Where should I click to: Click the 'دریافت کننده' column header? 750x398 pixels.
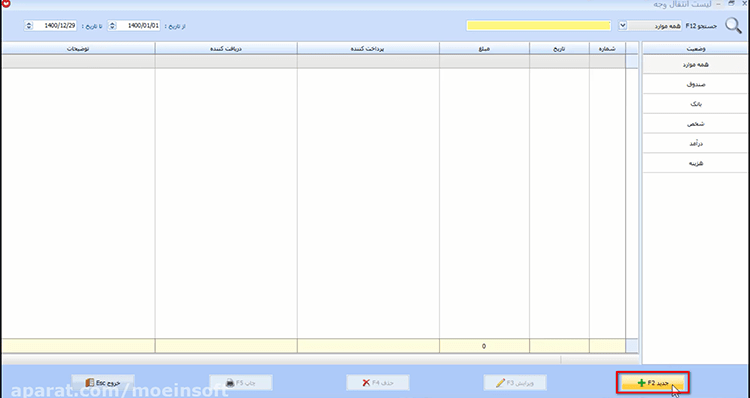(226, 48)
